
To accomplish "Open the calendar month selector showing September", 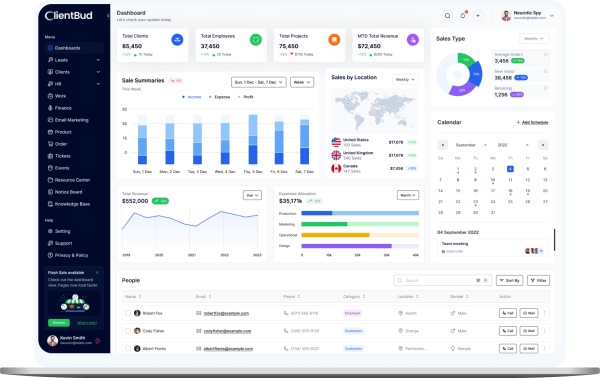I will (x=470, y=145).
